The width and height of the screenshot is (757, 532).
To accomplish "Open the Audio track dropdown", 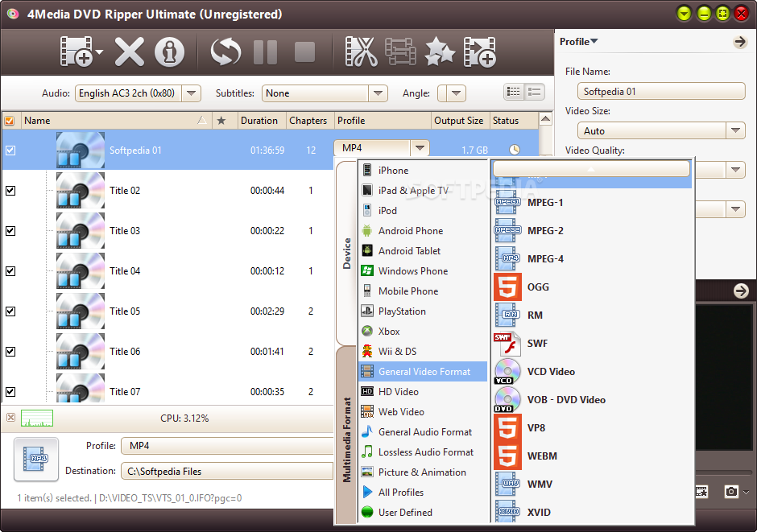I will [191, 93].
